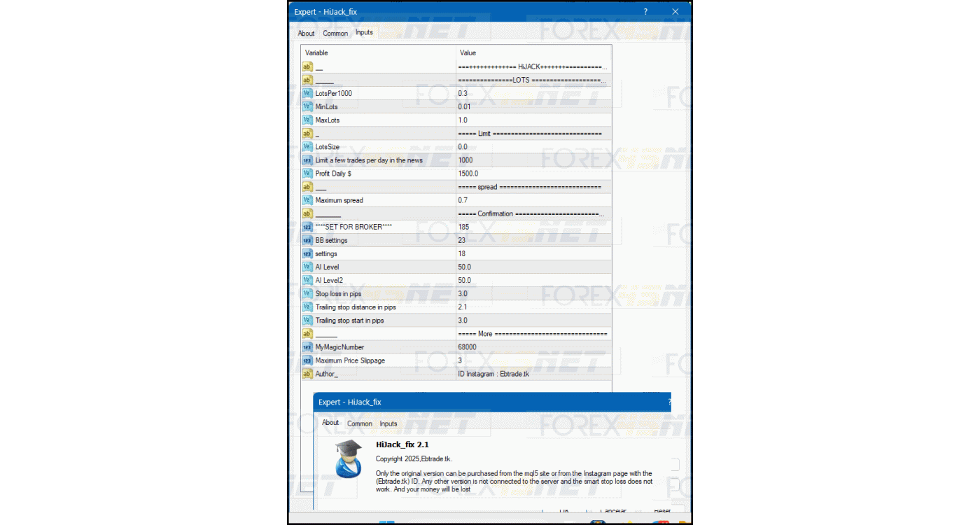980x525 pixels.
Task: Select the AI Level2 variable row
Action: tap(378, 281)
